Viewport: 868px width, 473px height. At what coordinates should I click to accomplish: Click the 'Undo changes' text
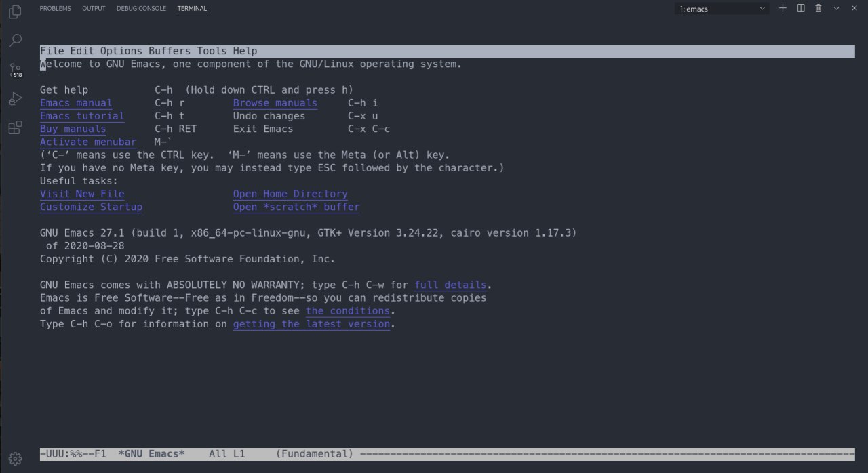[x=269, y=116]
